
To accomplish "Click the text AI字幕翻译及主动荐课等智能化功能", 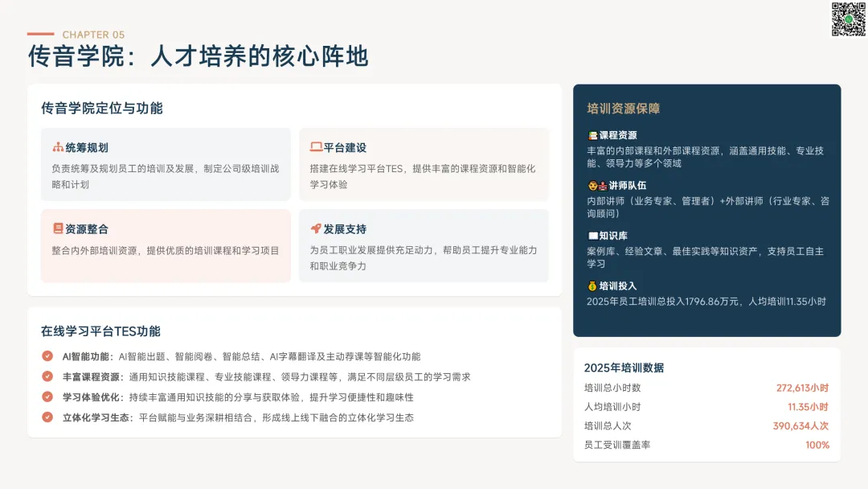I will 345,356.
